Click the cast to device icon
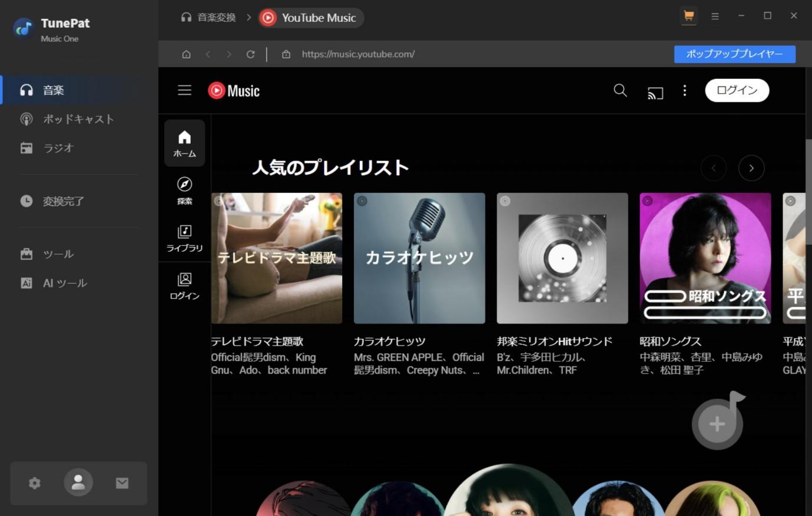Screen dimensions: 812x516 coord(655,92)
